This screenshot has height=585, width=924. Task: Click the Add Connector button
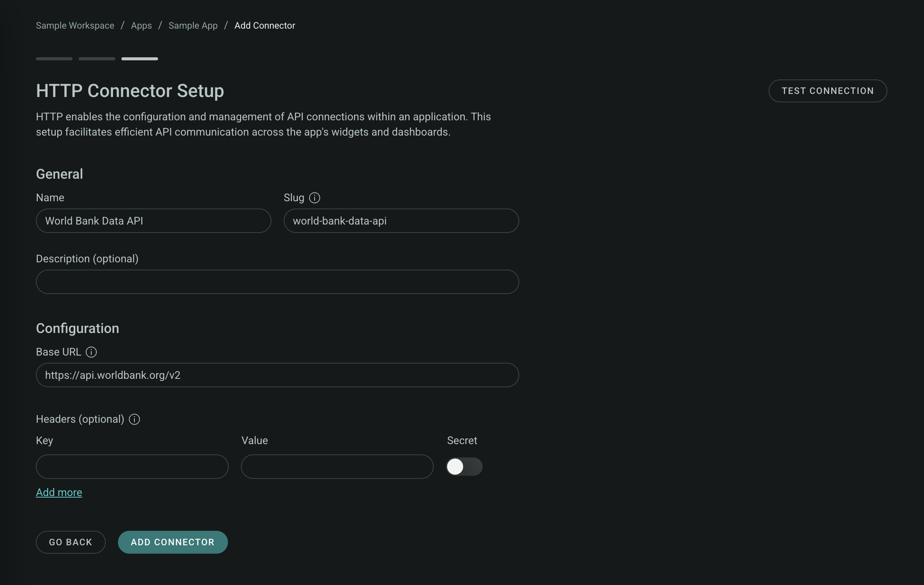coord(173,542)
